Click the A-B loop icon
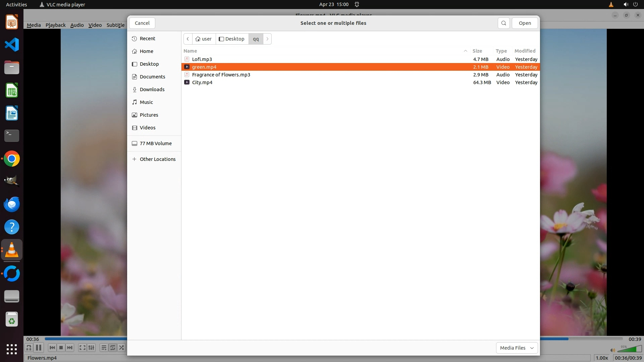 pos(29,348)
